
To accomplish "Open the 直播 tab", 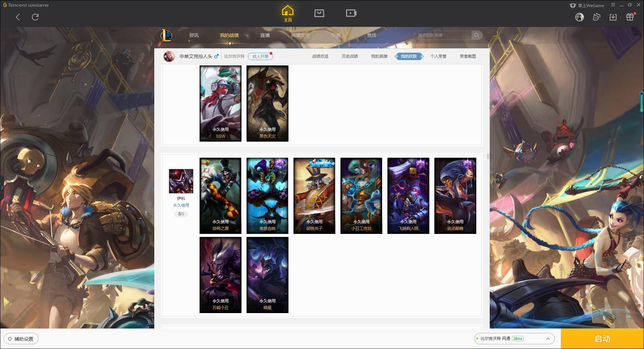I will click(265, 35).
